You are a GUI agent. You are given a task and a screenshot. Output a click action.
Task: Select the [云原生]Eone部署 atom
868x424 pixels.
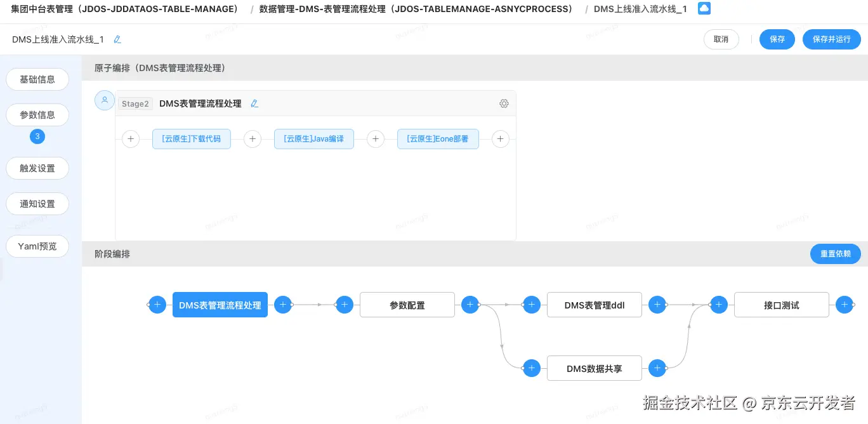coord(438,138)
